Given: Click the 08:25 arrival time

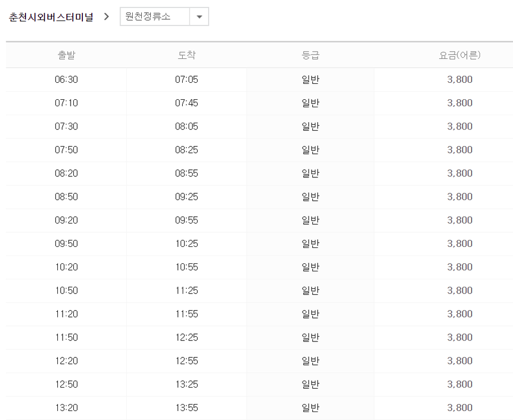Looking at the screenshot, I should (x=186, y=150).
